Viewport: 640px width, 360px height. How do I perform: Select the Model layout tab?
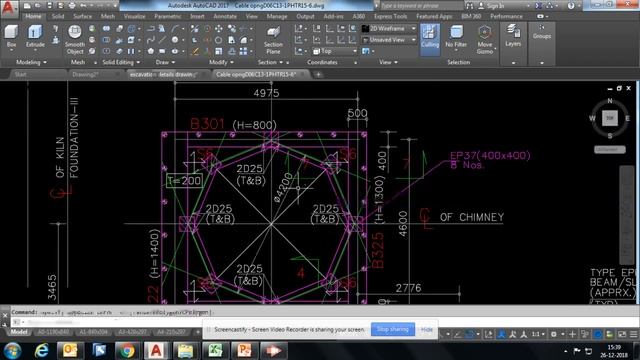pyautogui.click(x=19, y=332)
